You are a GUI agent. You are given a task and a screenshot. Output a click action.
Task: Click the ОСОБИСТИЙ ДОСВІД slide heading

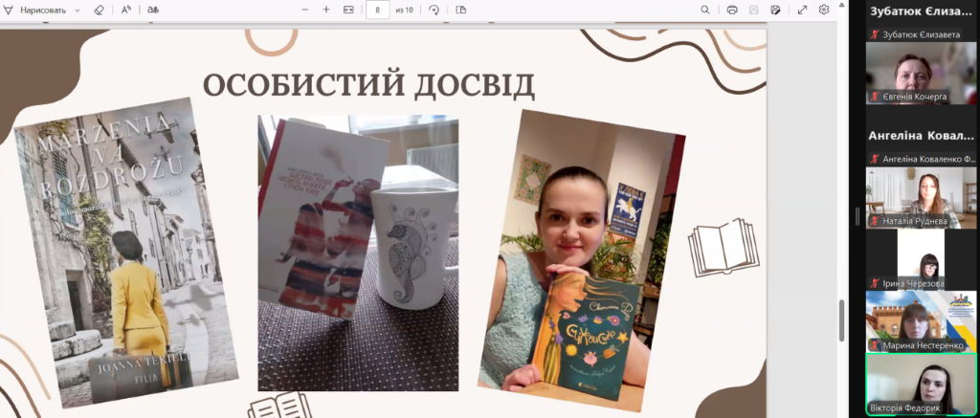coord(368,85)
